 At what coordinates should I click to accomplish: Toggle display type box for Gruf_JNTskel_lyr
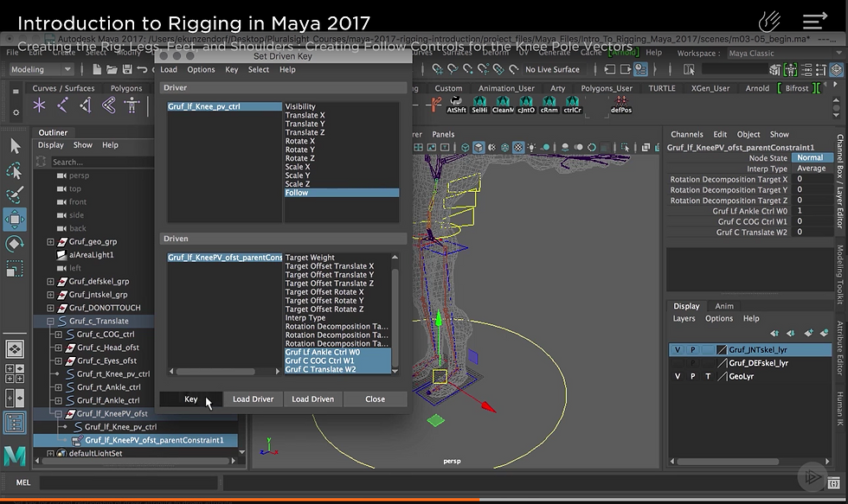pyautogui.click(x=708, y=349)
